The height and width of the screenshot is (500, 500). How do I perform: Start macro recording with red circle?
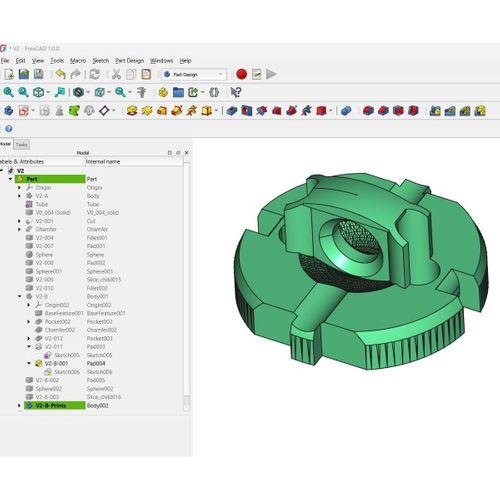click(241, 74)
